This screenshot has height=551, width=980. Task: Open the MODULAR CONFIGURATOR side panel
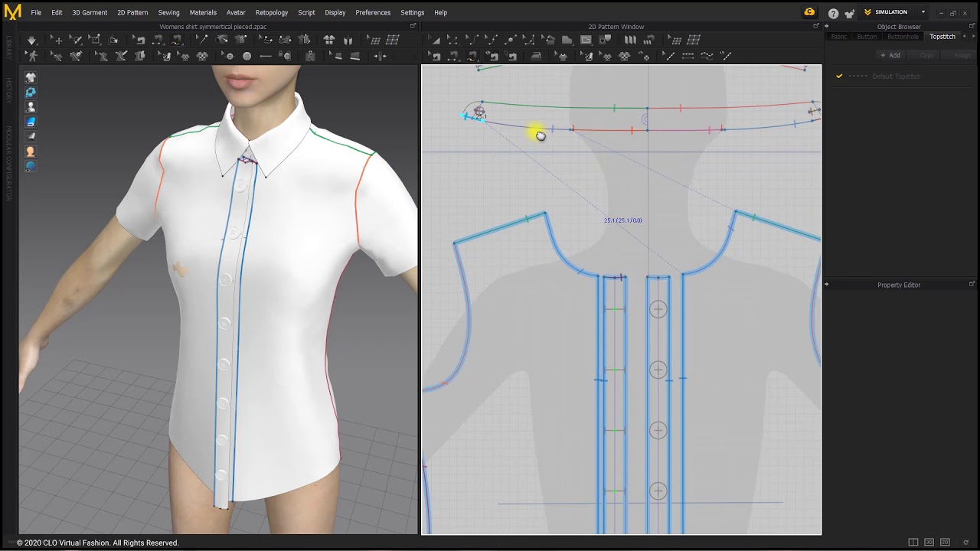coord(8,163)
